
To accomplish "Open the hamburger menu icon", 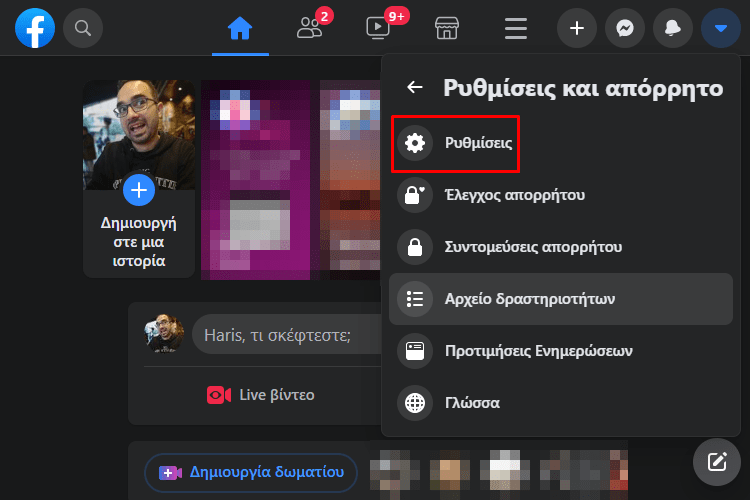I will coord(516,28).
